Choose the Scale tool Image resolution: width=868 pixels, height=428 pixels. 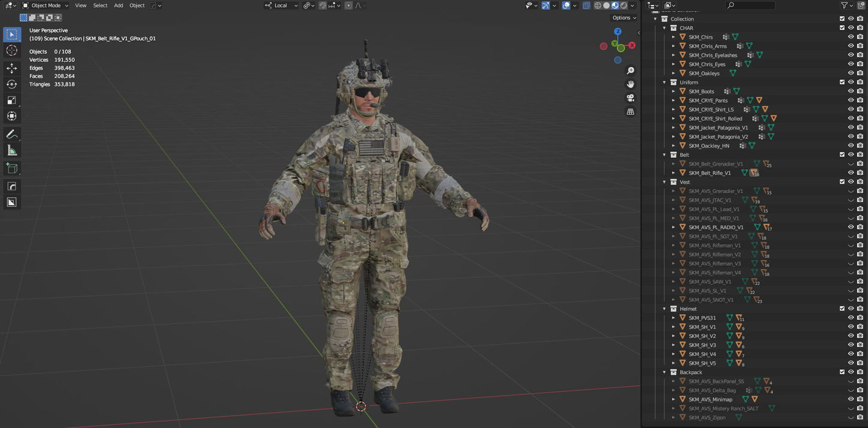[x=11, y=100]
